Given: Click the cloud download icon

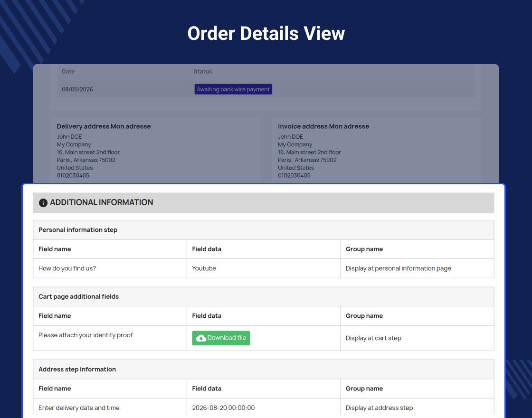Looking at the screenshot, I should (x=201, y=338).
